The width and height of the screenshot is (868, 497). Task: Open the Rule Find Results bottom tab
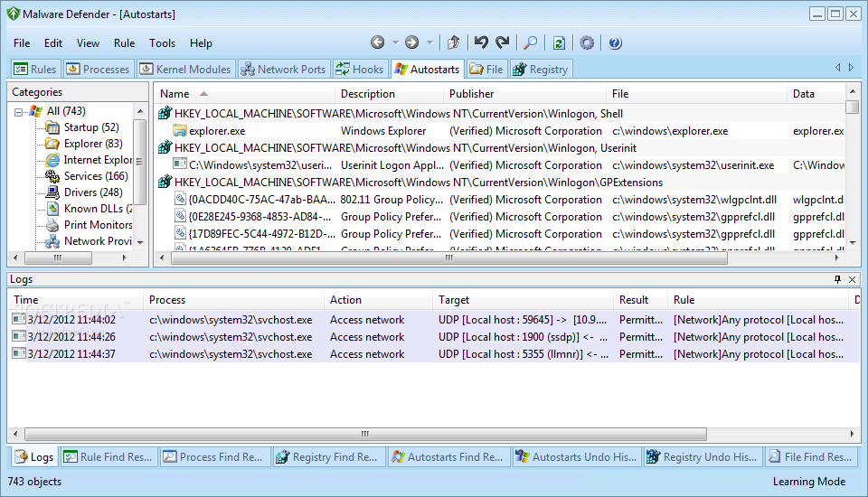pyautogui.click(x=109, y=457)
